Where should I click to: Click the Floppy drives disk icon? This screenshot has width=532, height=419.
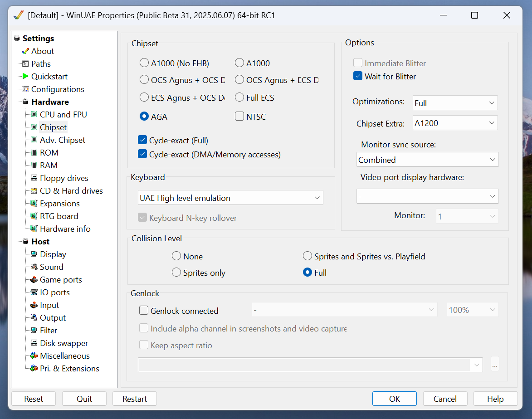point(34,178)
